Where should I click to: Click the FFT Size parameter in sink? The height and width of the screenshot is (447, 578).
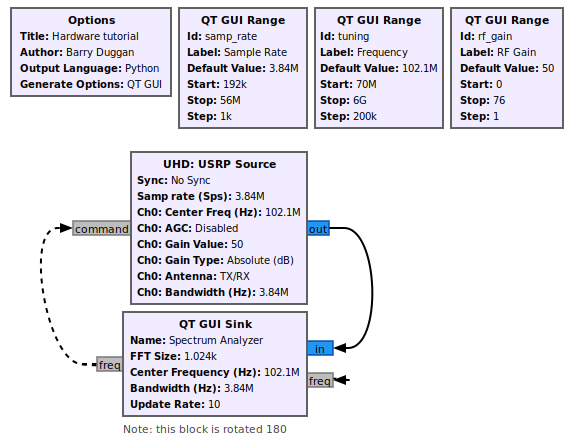[x=173, y=356]
